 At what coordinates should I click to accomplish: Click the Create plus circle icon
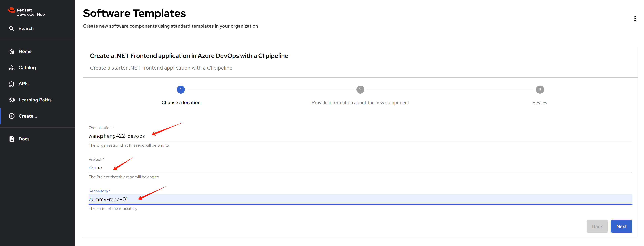pos(12,116)
